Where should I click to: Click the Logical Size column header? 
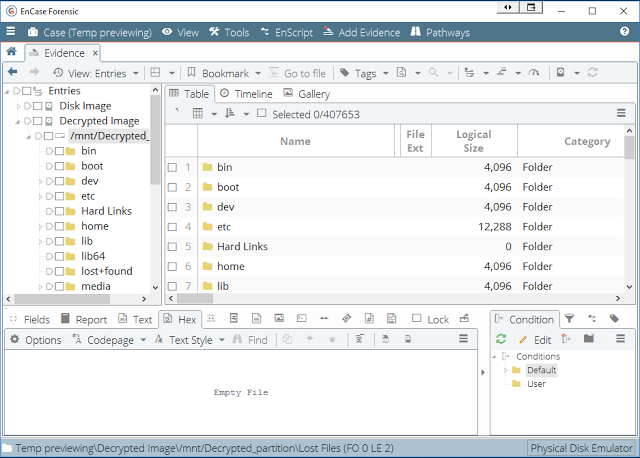[474, 141]
